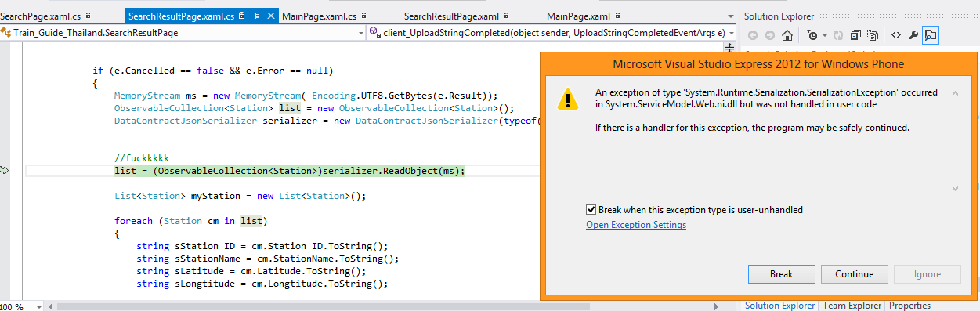This screenshot has height=311, width=980.
Task: Toggle the Preview Selected Items icon
Action: pyautogui.click(x=931, y=35)
